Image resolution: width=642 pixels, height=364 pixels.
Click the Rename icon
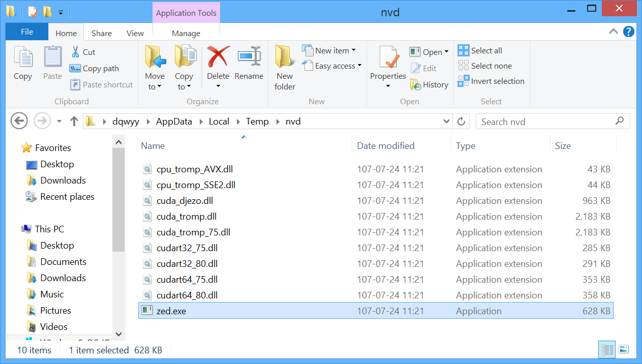point(249,56)
